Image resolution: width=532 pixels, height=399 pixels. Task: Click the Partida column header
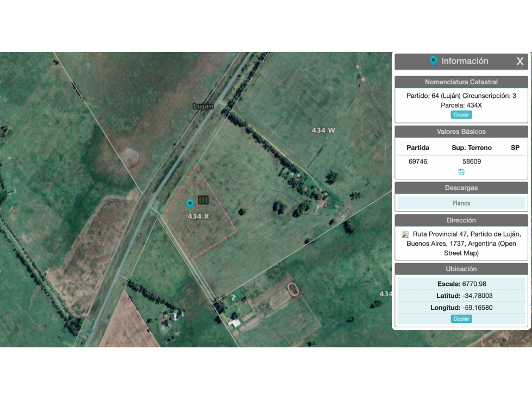(418, 148)
